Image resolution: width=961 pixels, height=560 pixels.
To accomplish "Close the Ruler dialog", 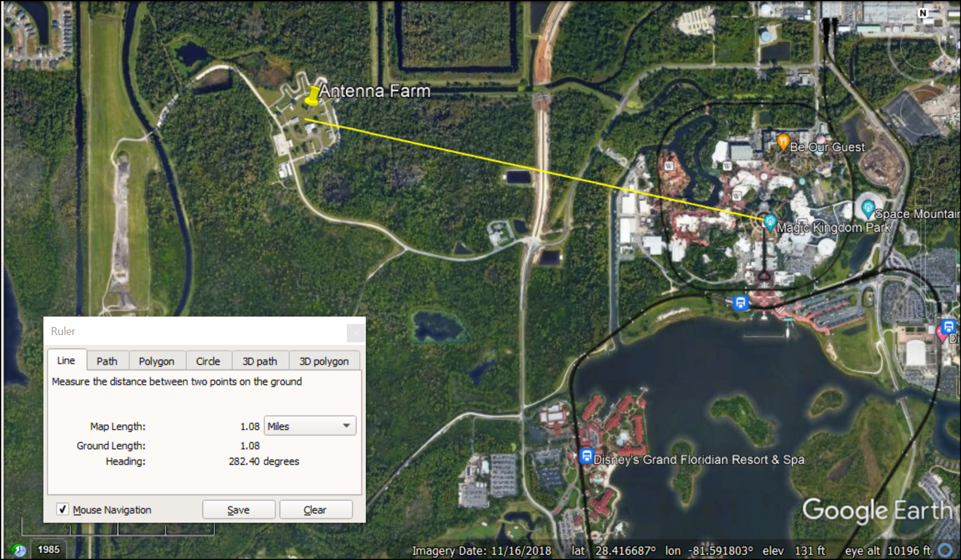I will click(356, 333).
